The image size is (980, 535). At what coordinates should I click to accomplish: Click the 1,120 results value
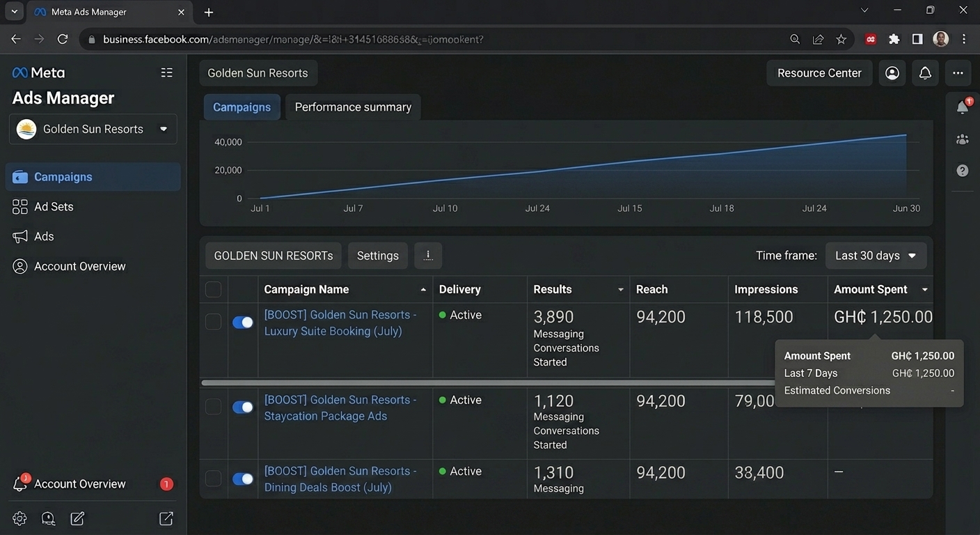pyautogui.click(x=553, y=401)
